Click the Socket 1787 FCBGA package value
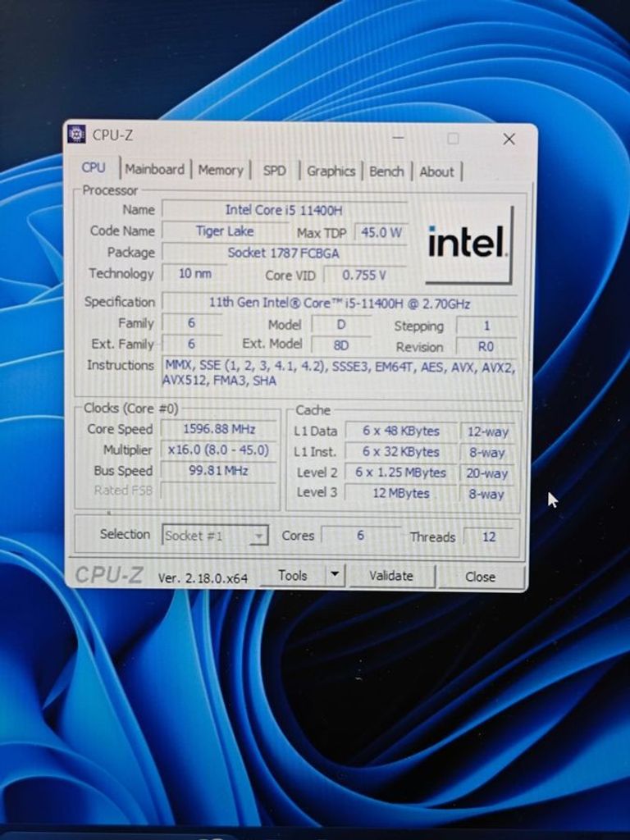Image resolution: width=630 pixels, height=840 pixels. (284, 253)
